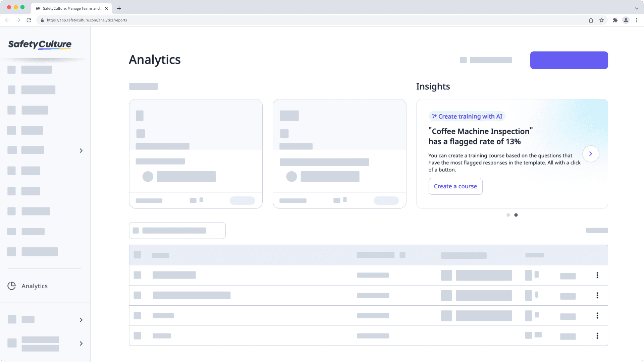The width and height of the screenshot is (644, 362).
Task: Check the checkbox on the second table row
Action: pos(138,295)
